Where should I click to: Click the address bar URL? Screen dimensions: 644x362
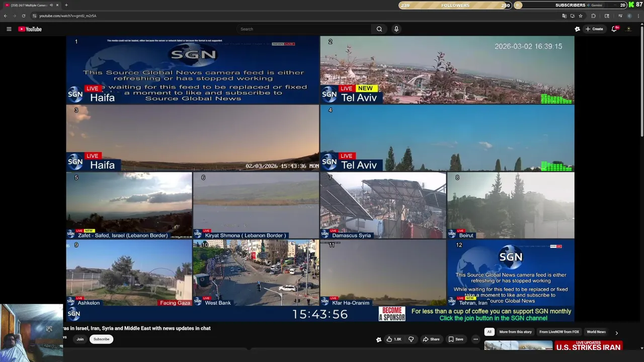coord(68,16)
